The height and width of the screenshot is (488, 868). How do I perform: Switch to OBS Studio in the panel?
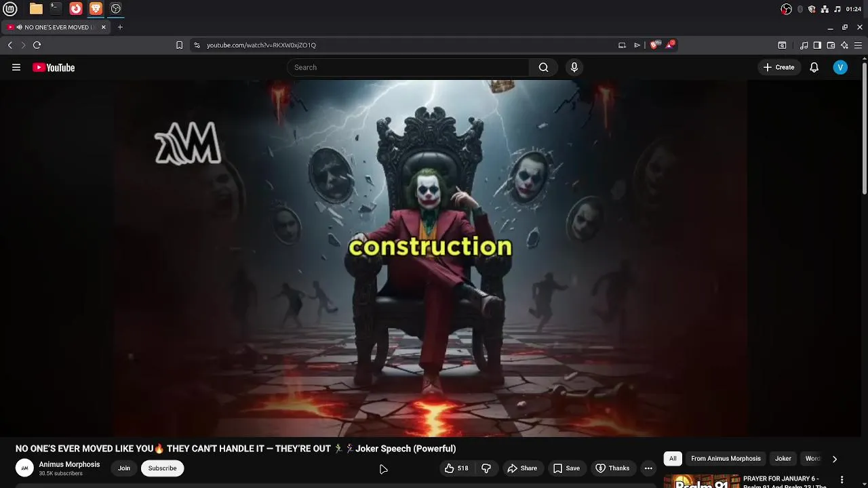pyautogui.click(x=116, y=9)
